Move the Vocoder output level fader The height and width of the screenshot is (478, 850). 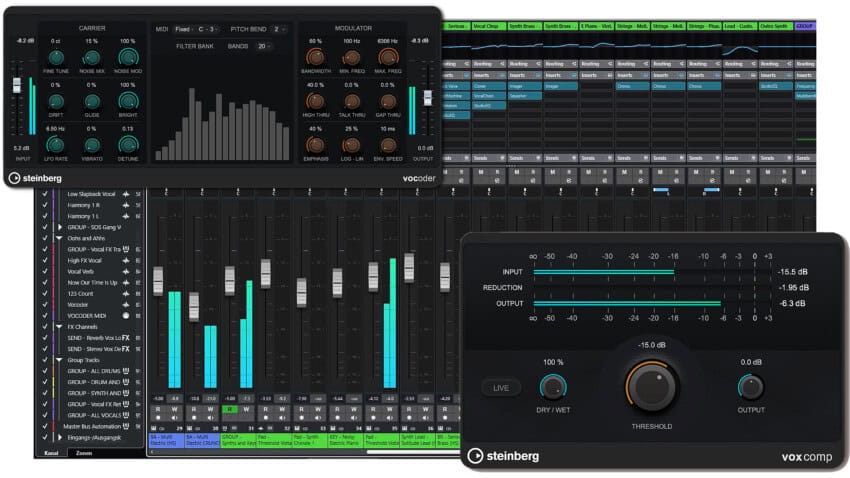(x=428, y=98)
